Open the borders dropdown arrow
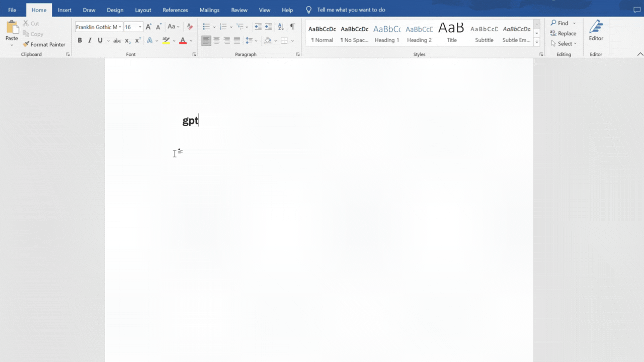Viewport: 644px width, 362px height. pos(292,41)
